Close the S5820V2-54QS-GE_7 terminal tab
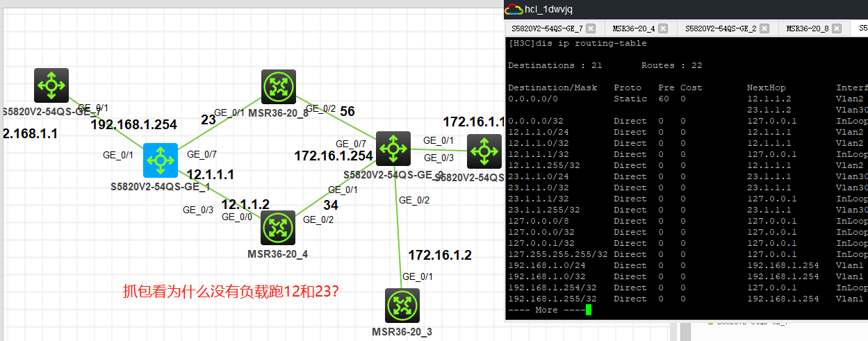 tap(591, 28)
